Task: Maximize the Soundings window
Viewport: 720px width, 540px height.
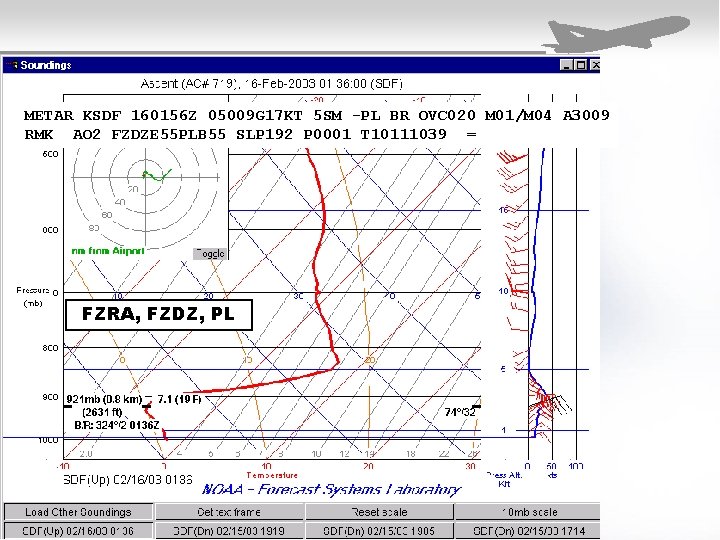Action: (x=581, y=65)
